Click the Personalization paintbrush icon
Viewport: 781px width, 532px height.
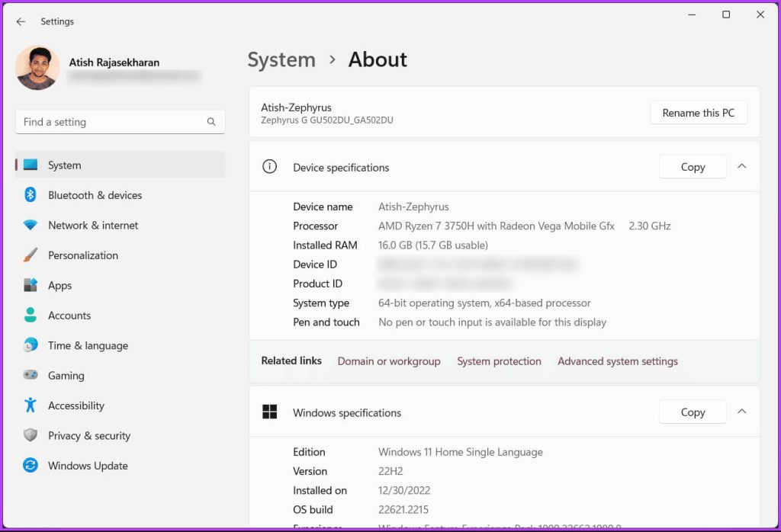31,255
